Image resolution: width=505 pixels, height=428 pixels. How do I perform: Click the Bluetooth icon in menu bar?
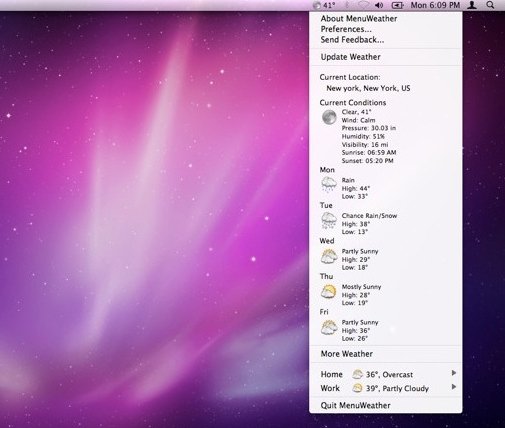tap(347, 5)
